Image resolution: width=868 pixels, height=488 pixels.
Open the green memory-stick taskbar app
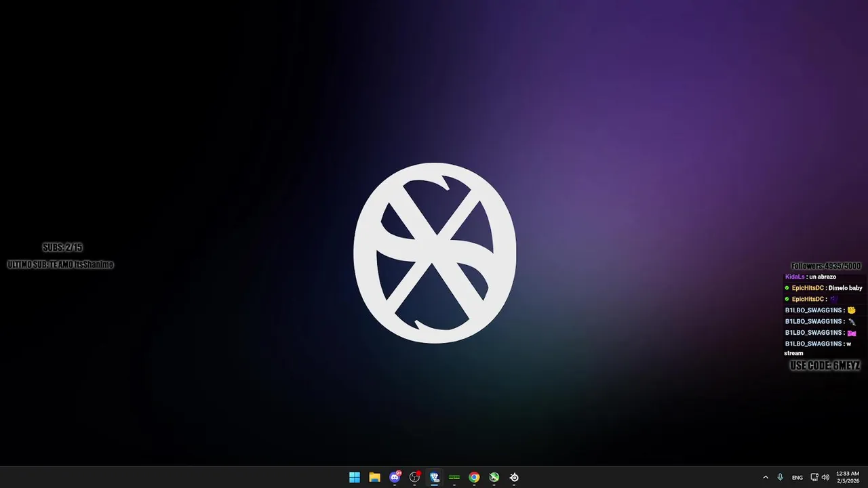(x=454, y=477)
